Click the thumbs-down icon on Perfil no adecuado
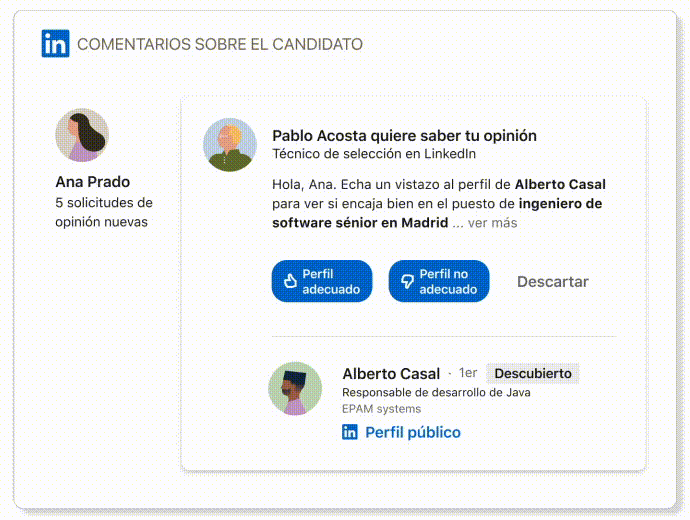This screenshot has height=520, width=690. coord(407,281)
